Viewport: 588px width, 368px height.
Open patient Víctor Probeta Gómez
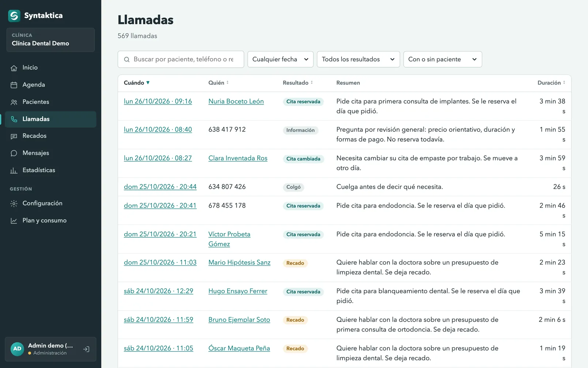click(229, 239)
